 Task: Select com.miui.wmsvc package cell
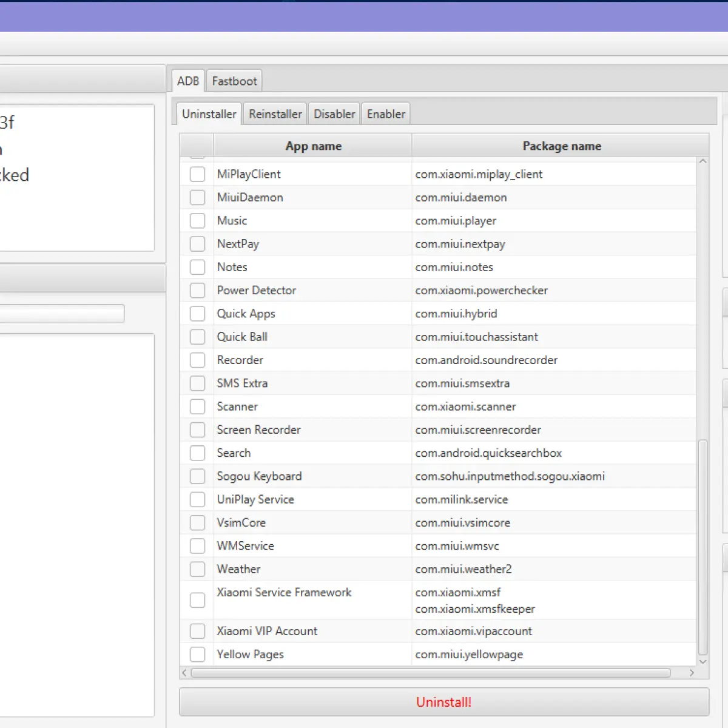click(x=554, y=546)
